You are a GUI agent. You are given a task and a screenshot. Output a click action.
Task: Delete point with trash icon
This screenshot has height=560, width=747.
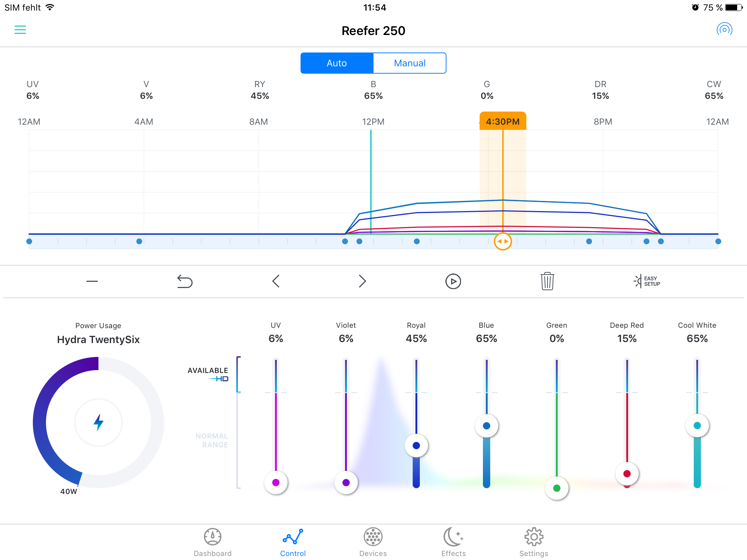547,281
